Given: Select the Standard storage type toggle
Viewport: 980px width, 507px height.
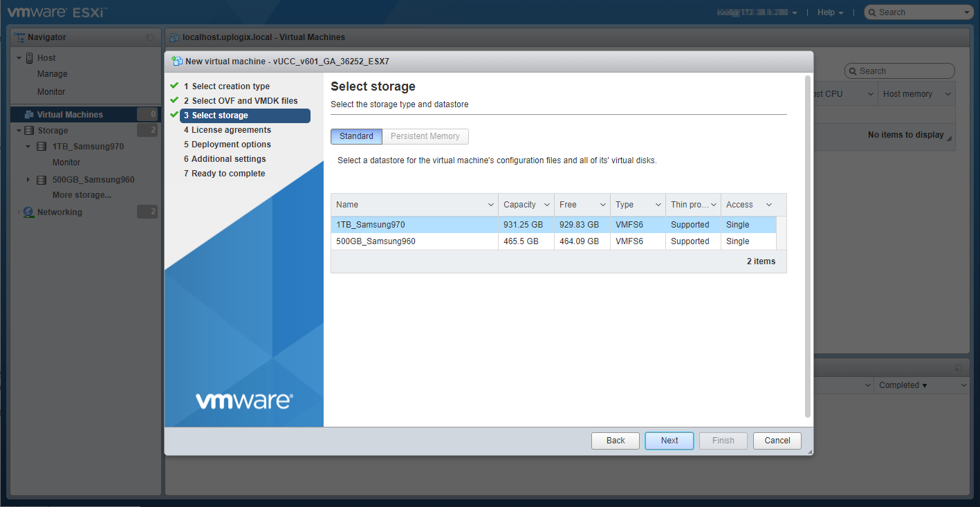Looking at the screenshot, I should [356, 136].
